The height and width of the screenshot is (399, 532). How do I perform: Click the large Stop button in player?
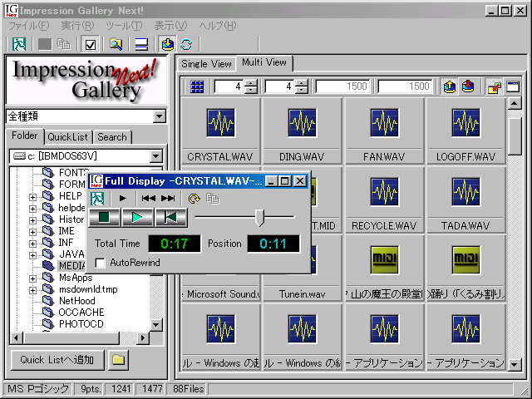tap(104, 218)
